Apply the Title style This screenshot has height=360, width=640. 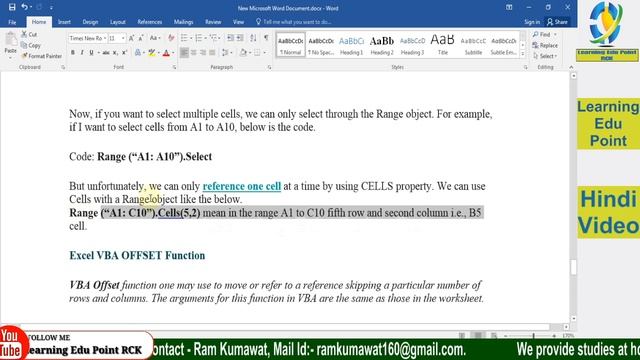[442, 45]
